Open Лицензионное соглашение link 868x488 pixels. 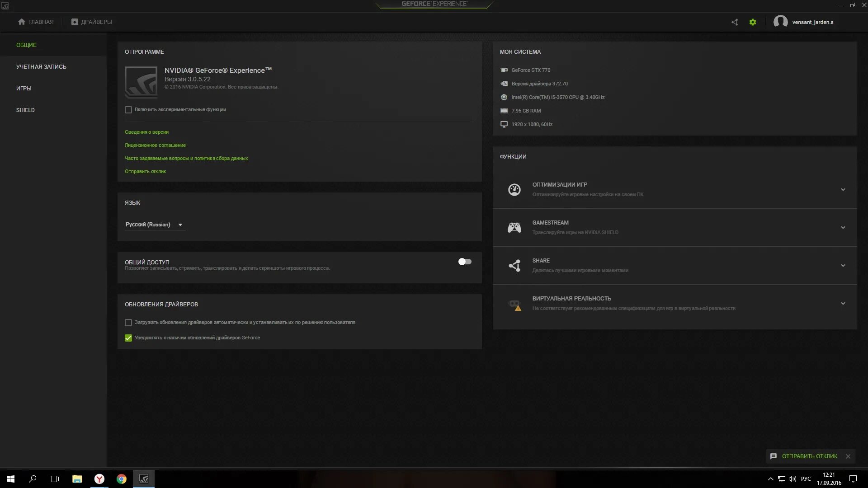point(155,145)
